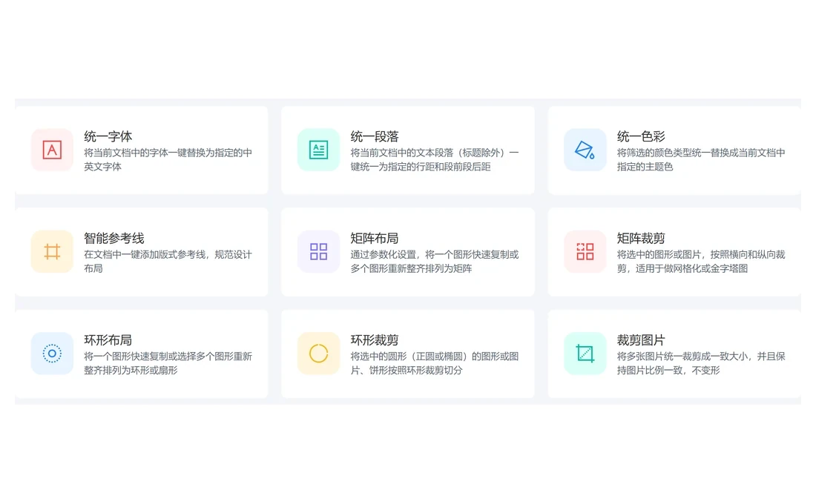Screen dimensions: 816x504
Task: Click description 将当前文档中的字体一键替换为指定的中英文字体
Action: point(168,159)
